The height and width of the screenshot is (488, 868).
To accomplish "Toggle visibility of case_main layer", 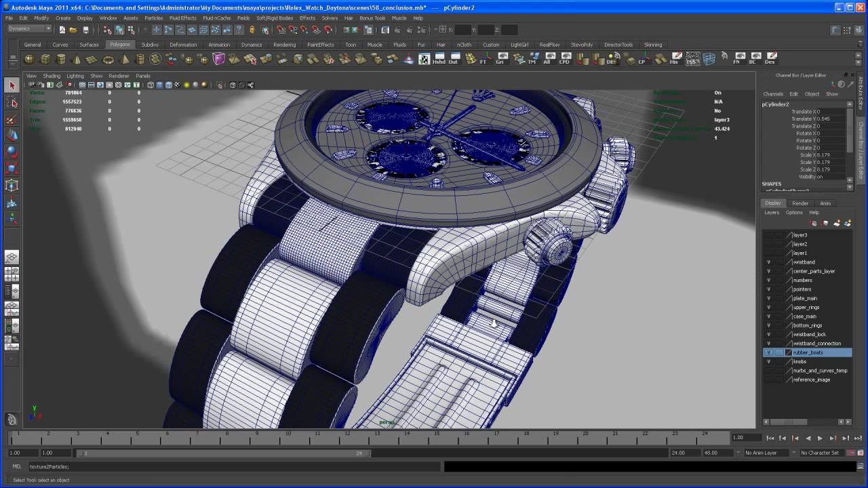I will tap(768, 317).
